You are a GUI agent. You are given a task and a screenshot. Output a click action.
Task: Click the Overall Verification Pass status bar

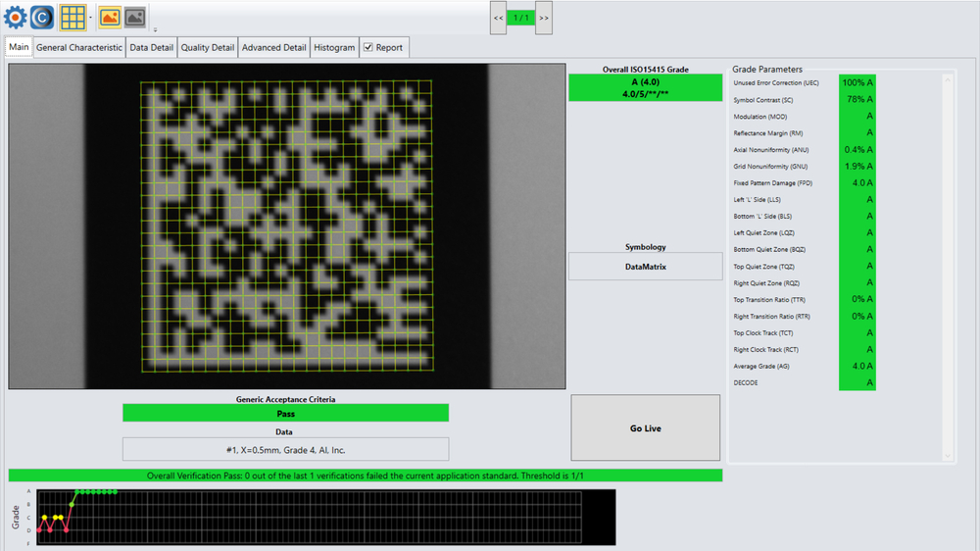[x=366, y=476]
